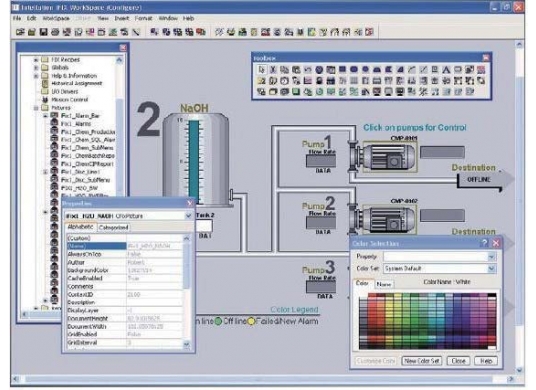Click the floppy disk icon in Toolbox
The height and width of the screenshot is (390, 536).
pyautogui.click(x=331, y=81)
